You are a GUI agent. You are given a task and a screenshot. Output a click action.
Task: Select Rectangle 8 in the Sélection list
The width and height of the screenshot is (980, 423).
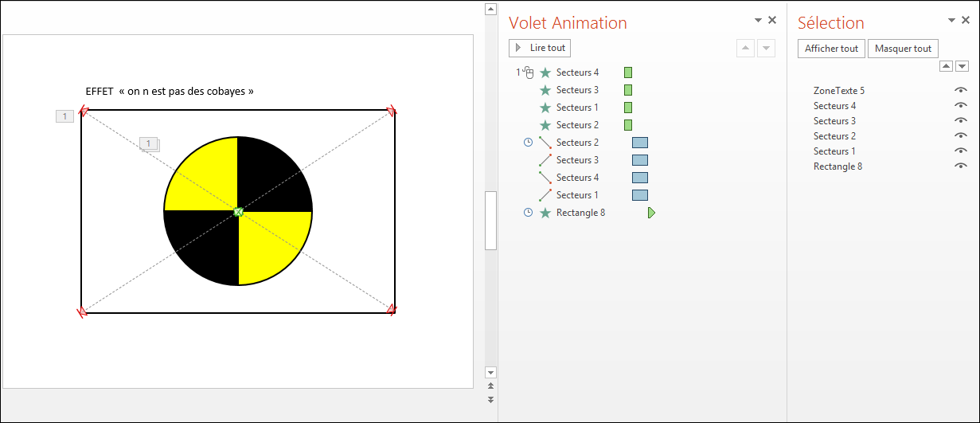[x=837, y=166]
